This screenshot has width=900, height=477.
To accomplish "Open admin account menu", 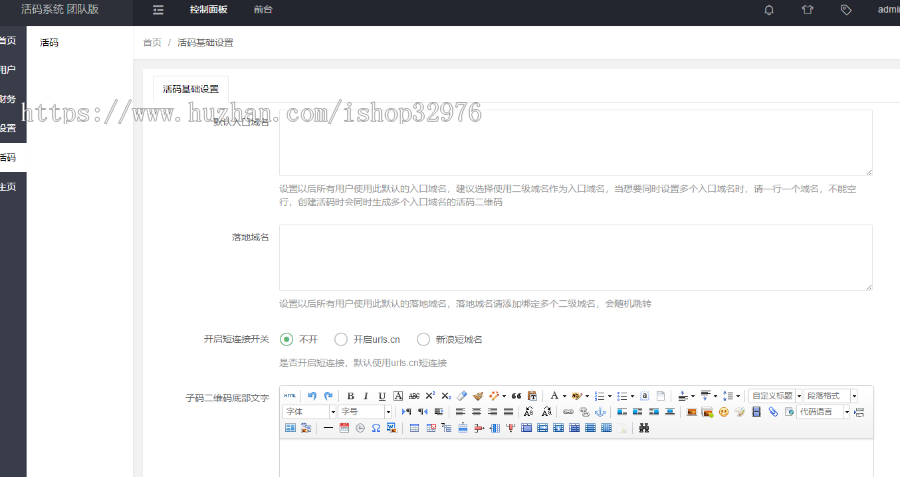I will click(889, 10).
